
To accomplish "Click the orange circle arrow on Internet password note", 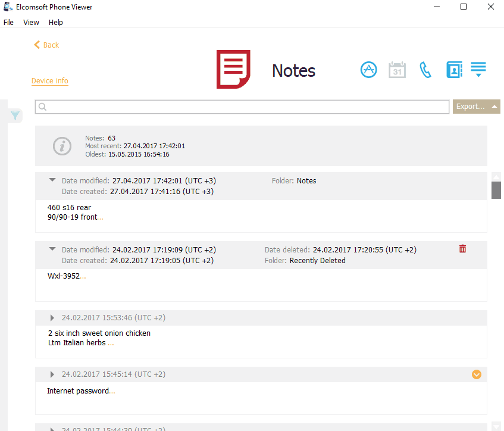I will [476, 374].
